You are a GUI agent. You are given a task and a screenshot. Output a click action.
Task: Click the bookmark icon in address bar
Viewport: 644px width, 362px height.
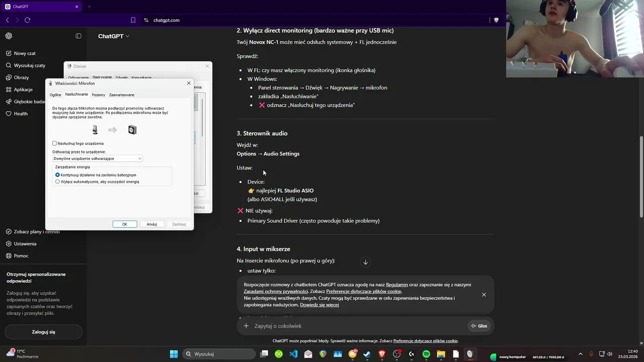(x=133, y=20)
